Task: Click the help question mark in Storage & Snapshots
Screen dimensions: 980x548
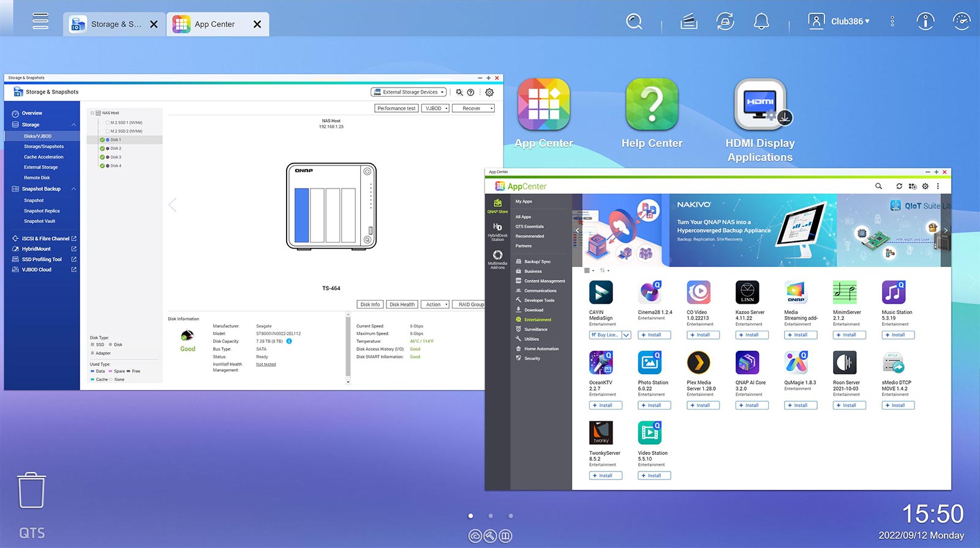Action: click(470, 92)
